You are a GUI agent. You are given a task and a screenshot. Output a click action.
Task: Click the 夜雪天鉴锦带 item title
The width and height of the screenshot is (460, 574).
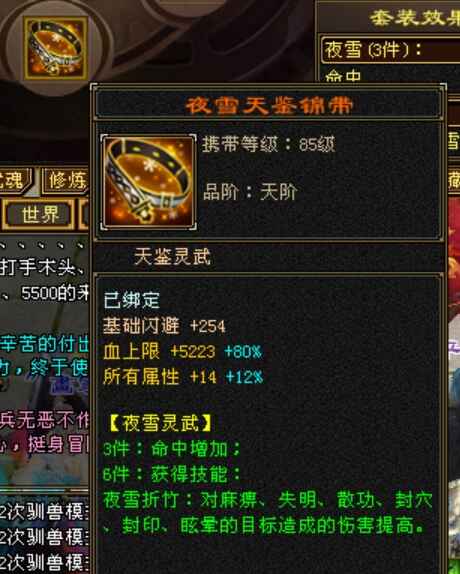click(x=269, y=105)
